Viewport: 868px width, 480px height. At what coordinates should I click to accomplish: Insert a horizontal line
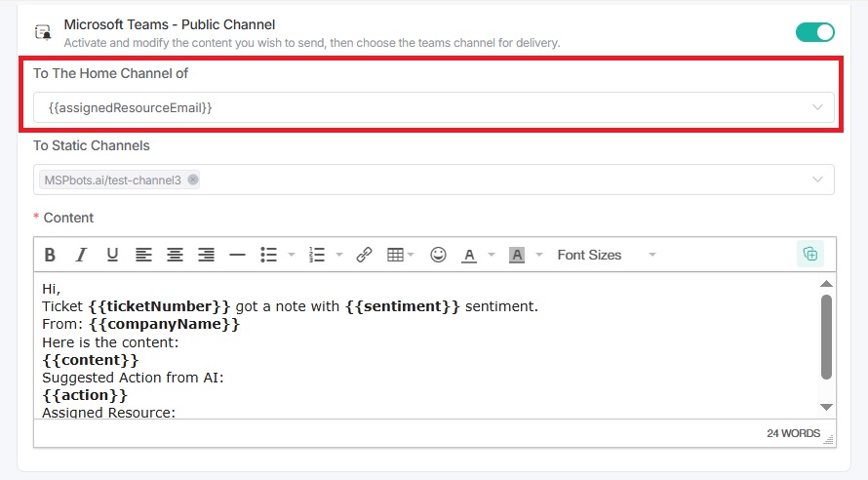pos(238,255)
